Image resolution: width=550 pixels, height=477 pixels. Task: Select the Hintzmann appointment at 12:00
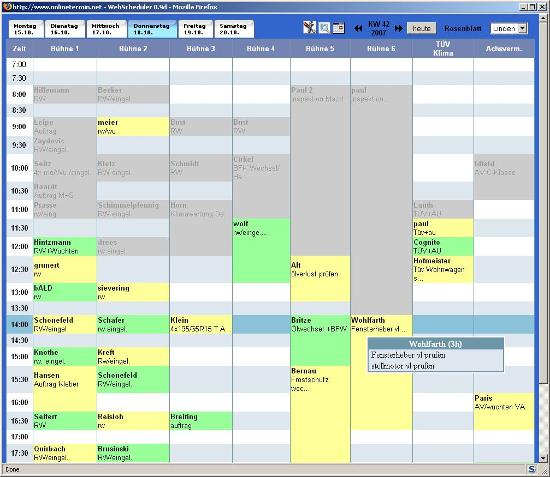coord(65,247)
